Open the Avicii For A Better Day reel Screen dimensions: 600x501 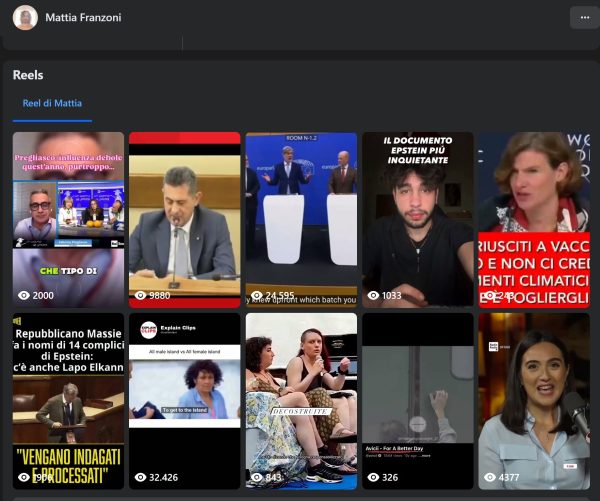coord(418,401)
